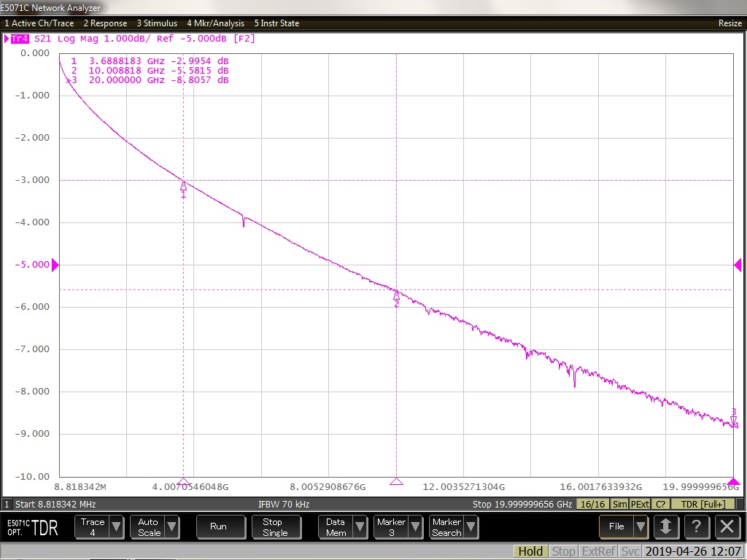
Task: Click the help question mark icon
Action: tap(696, 526)
